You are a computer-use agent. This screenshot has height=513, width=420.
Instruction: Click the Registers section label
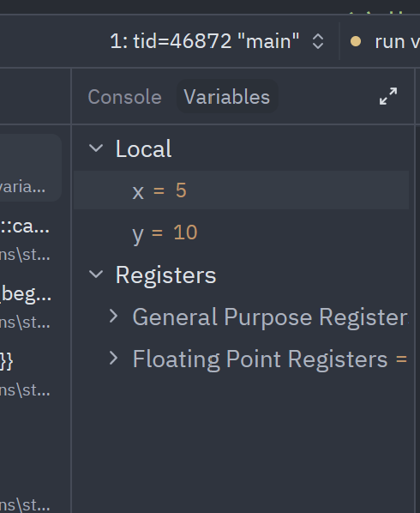pyautogui.click(x=165, y=275)
